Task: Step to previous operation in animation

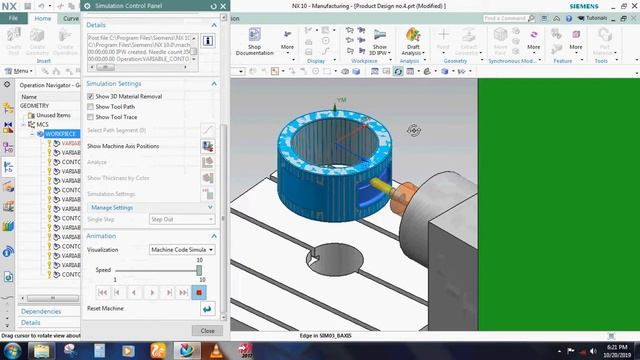Action: [118, 292]
